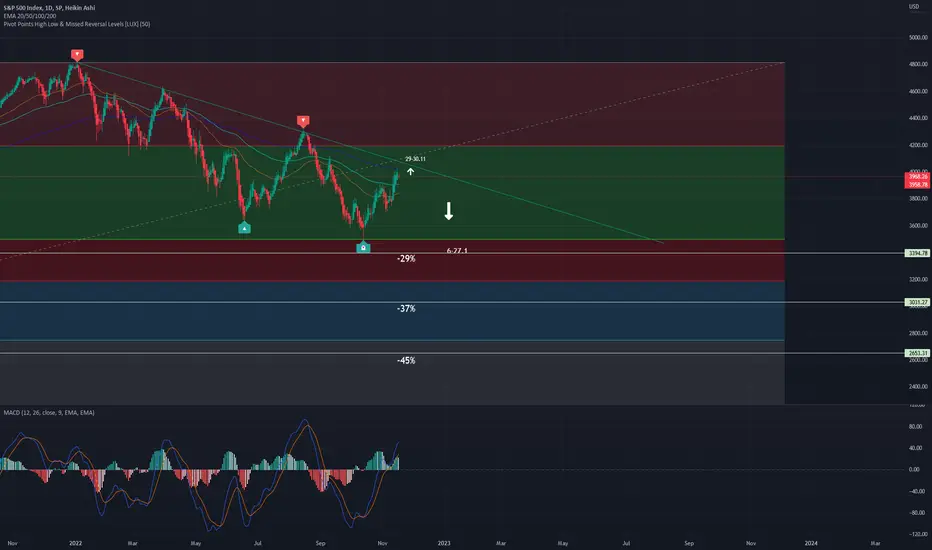
Task: Click the 4600.00 price axis label
Action: (918, 92)
